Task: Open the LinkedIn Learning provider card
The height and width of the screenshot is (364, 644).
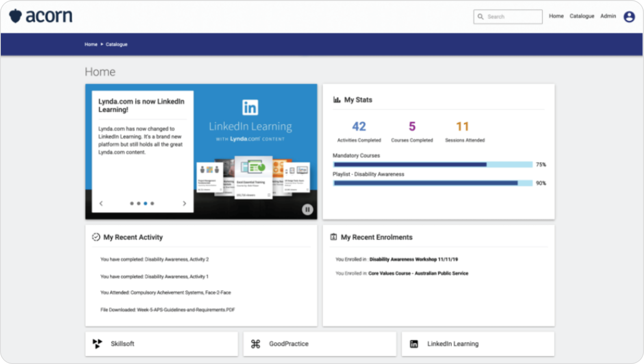Action: pos(478,344)
